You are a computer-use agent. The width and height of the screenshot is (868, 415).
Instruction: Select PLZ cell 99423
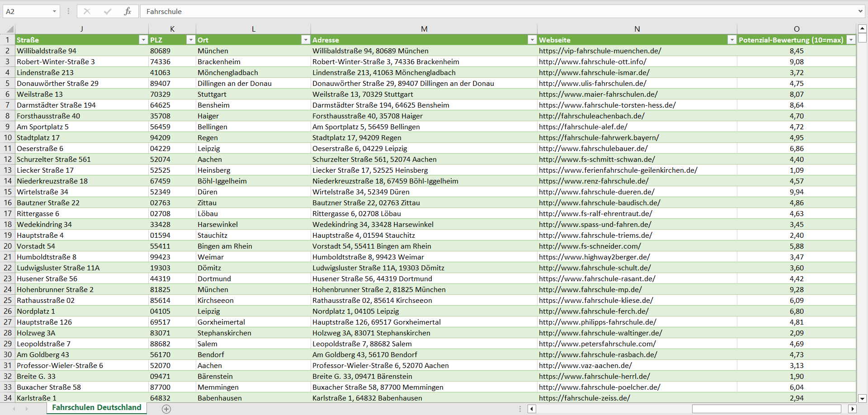point(172,257)
